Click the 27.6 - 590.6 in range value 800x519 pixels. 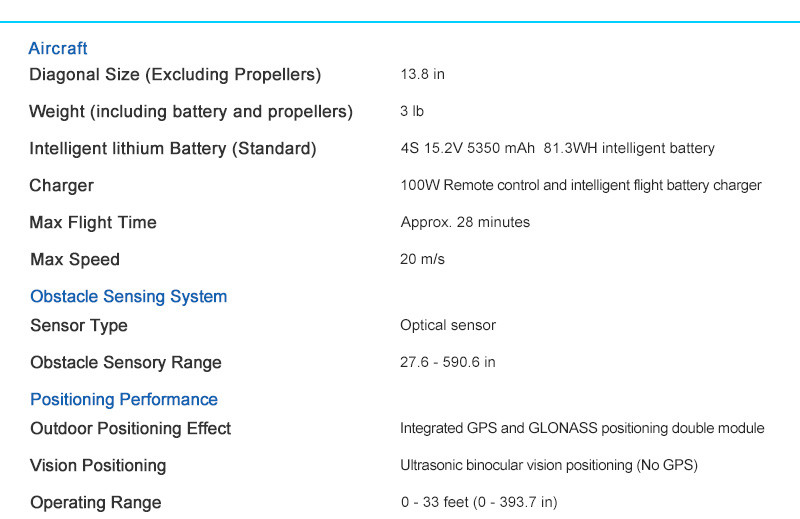[x=447, y=362]
